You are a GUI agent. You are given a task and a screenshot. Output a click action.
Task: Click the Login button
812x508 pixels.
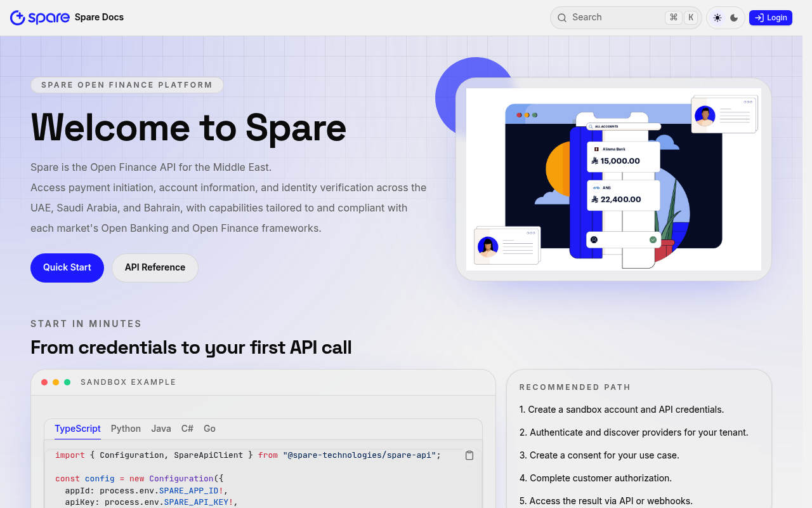pyautogui.click(x=771, y=18)
